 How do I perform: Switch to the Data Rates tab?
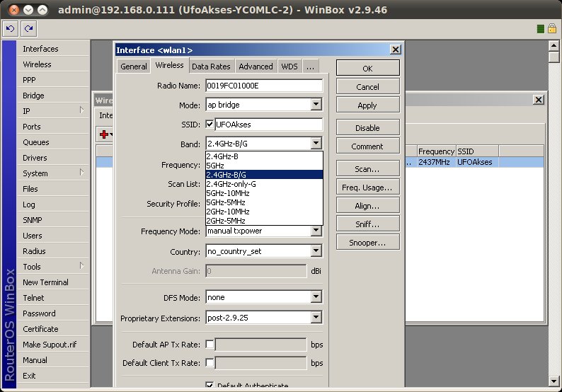click(211, 66)
